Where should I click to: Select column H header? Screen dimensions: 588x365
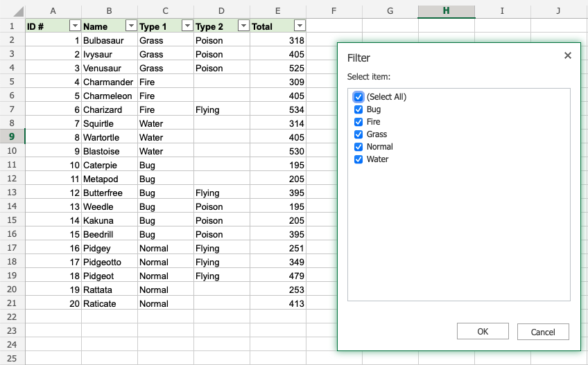[446, 11]
